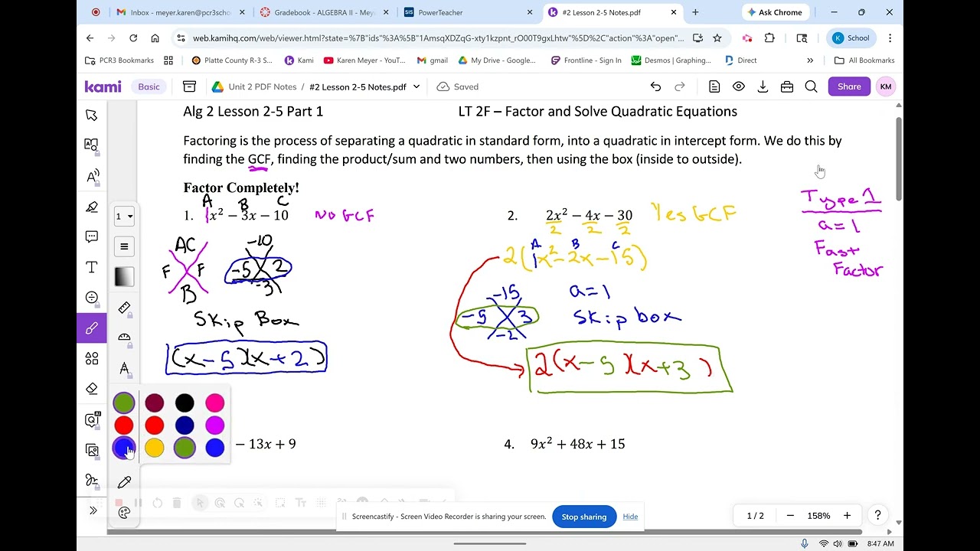
Task: Zoom out with the minus button
Action: pyautogui.click(x=790, y=516)
